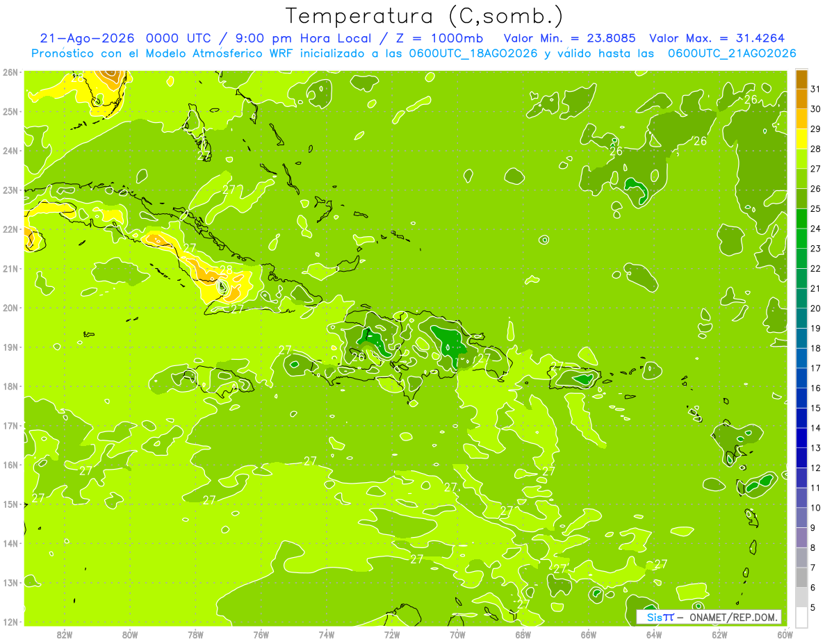Click the "24N" latitude axis label

tap(10, 151)
